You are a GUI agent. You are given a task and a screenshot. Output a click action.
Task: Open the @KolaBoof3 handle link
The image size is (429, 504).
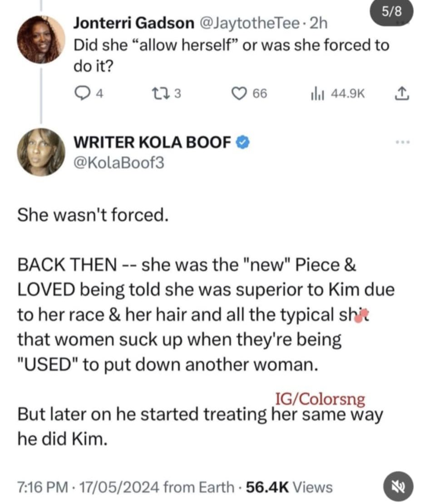tap(118, 162)
